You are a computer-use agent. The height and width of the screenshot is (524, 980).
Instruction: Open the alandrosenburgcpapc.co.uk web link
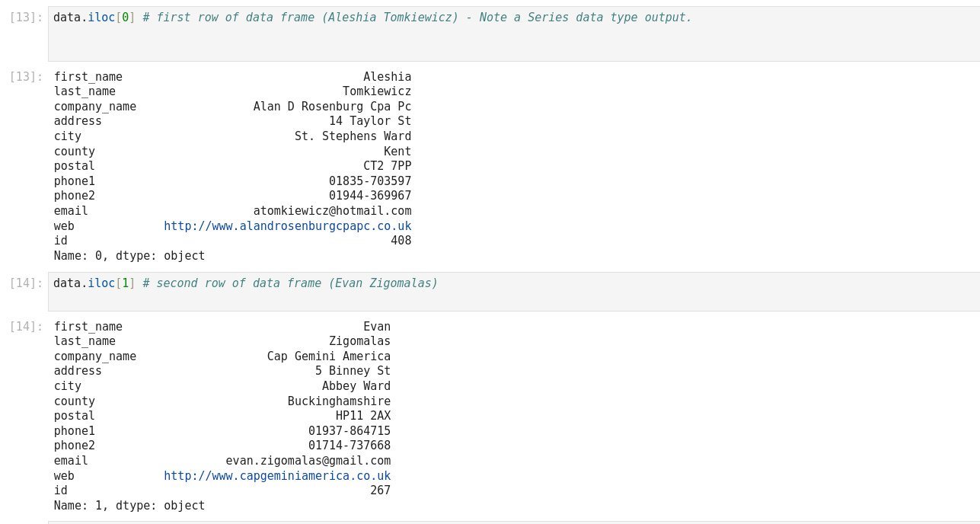pos(287,226)
